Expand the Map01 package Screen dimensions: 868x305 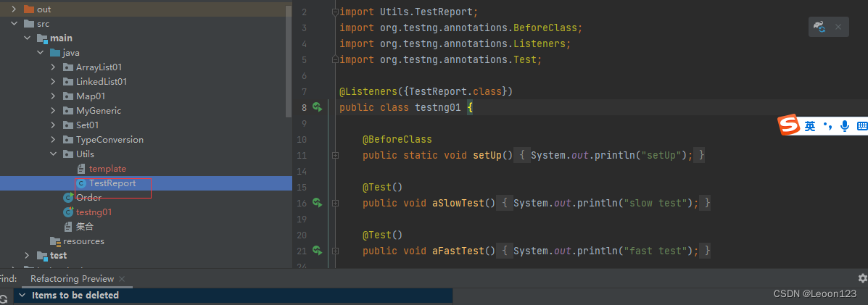pos(53,96)
